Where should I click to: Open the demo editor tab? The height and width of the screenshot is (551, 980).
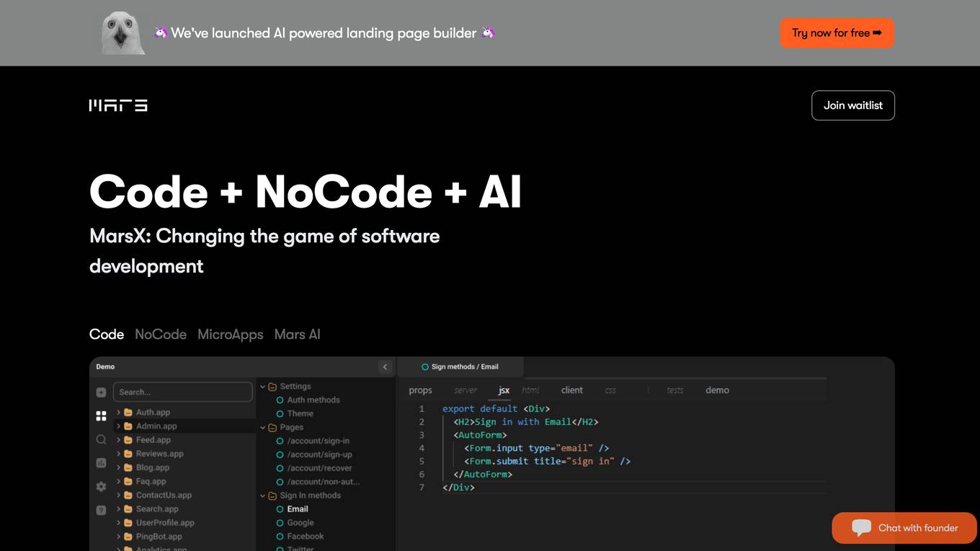(717, 390)
